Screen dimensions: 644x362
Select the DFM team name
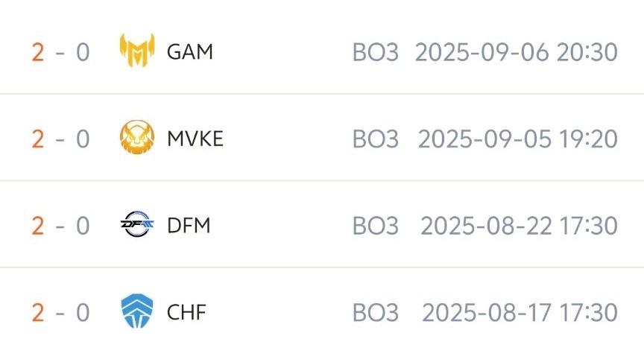pos(189,225)
